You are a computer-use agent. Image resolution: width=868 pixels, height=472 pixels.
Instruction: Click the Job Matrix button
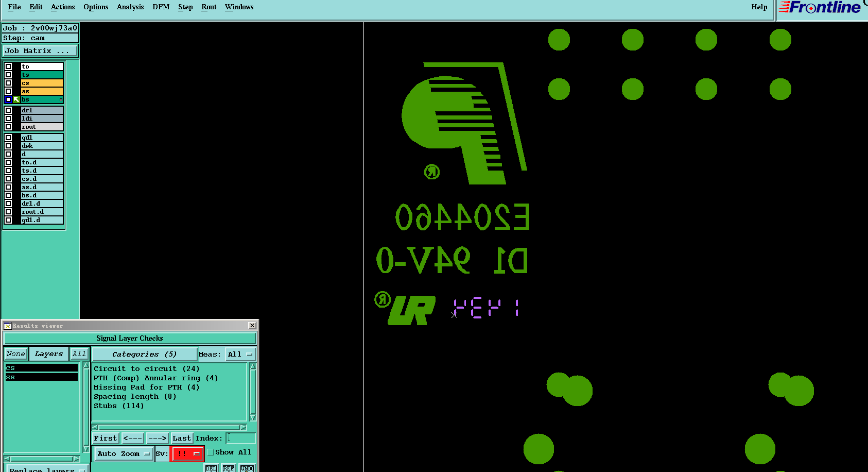(40, 50)
